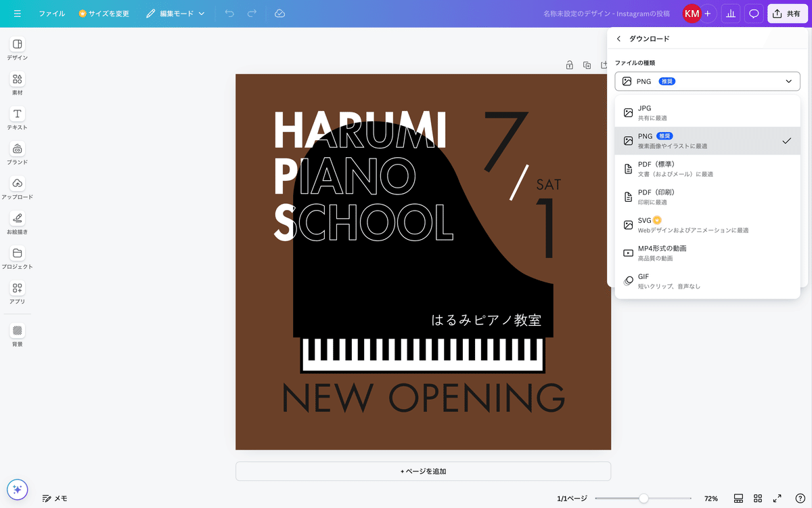The image size is (812, 508).
Task: Open the ファイルの種類 PNG dropdown
Action: [x=707, y=81]
